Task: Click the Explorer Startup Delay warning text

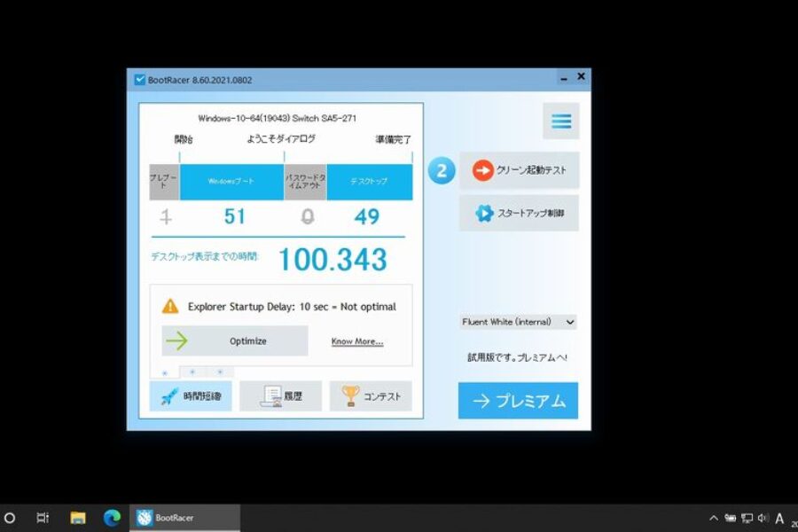Action: [292, 307]
